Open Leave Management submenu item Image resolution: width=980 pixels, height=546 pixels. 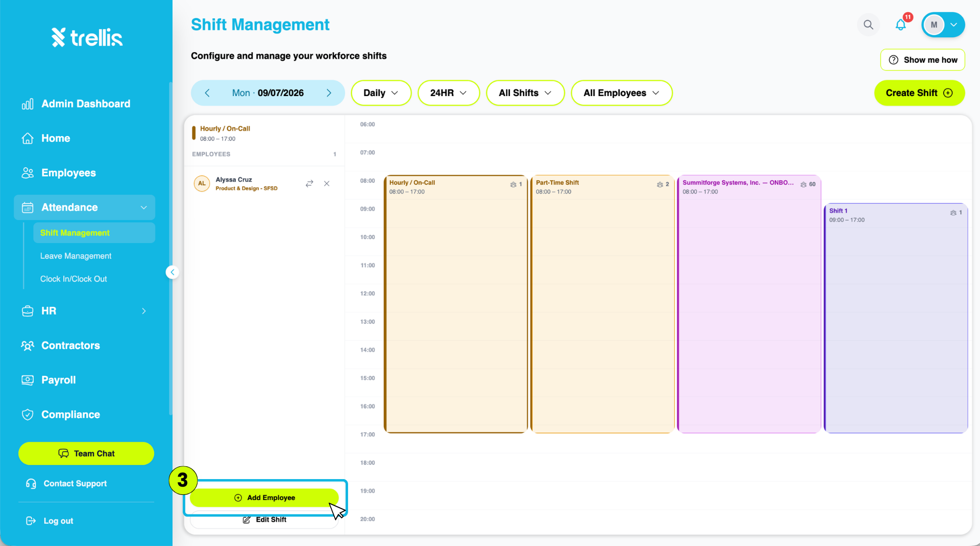coord(76,256)
